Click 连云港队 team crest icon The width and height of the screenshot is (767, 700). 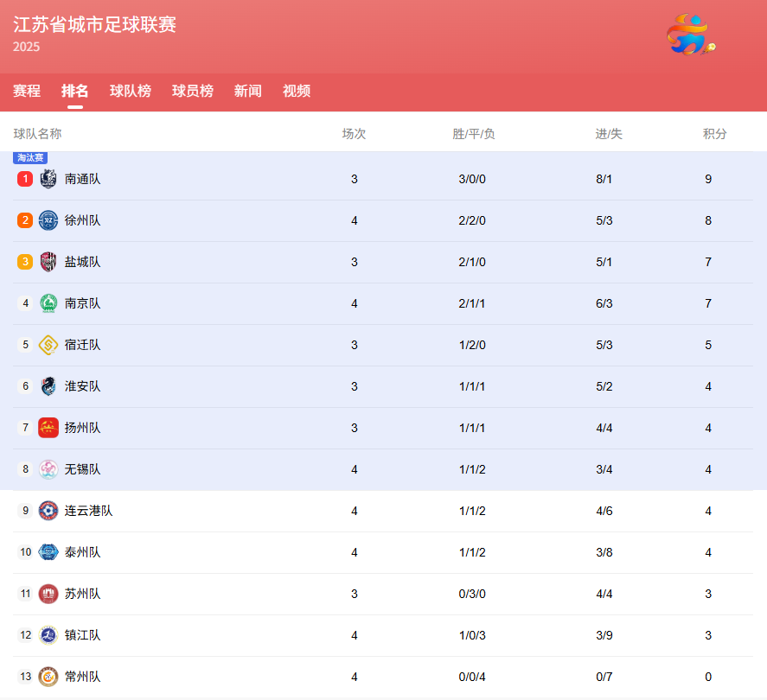tap(48, 511)
